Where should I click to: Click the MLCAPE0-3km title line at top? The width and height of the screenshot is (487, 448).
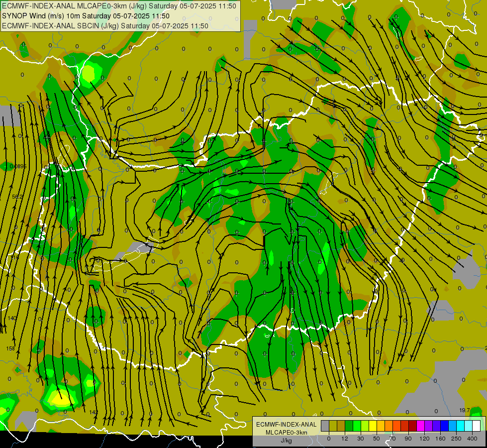(x=119, y=6)
